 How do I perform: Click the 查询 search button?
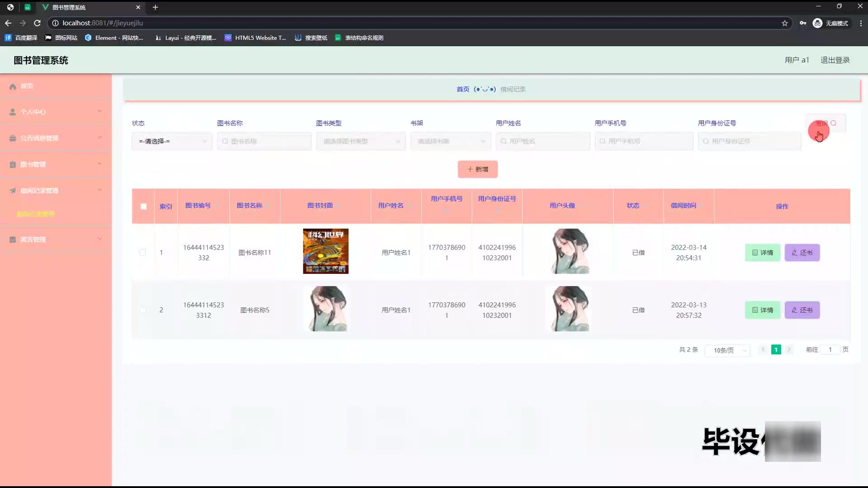(826, 123)
